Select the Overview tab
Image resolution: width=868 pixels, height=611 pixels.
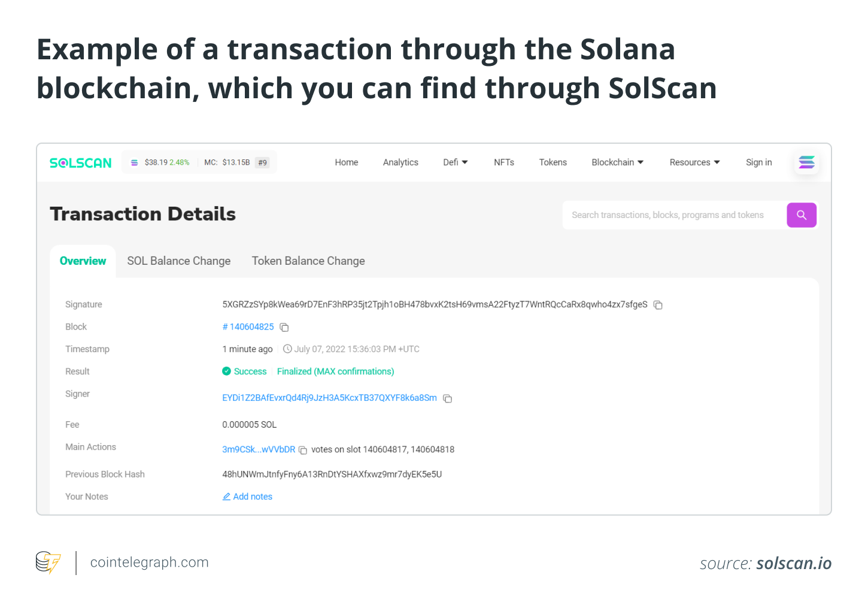point(83,261)
